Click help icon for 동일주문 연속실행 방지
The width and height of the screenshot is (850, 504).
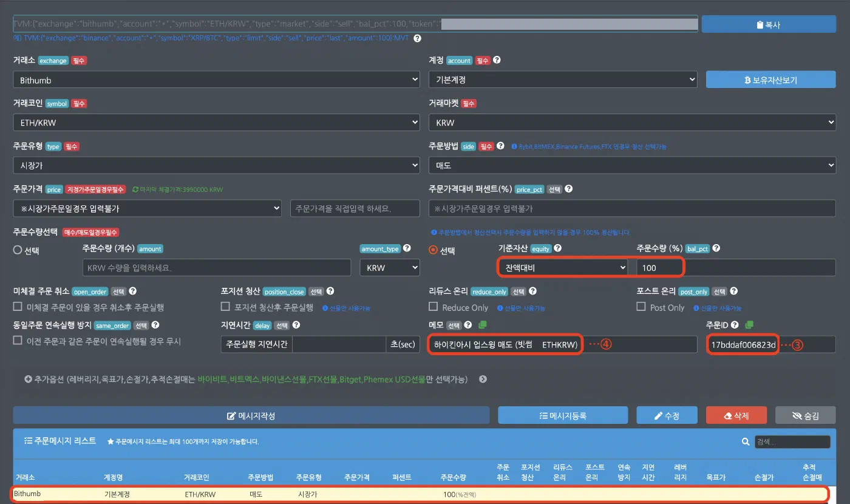(x=155, y=325)
